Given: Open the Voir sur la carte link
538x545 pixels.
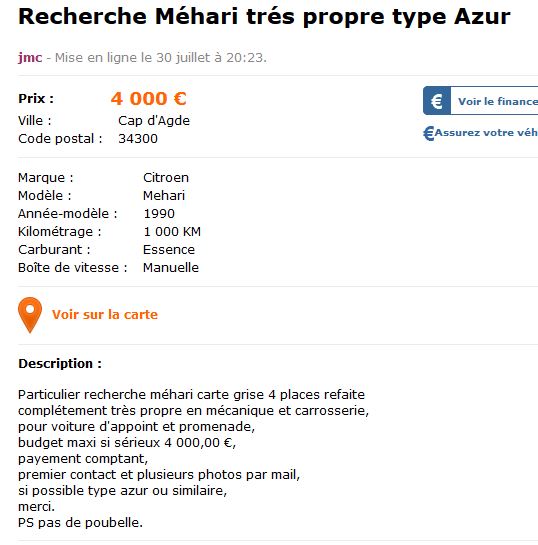Looking at the screenshot, I should click(105, 315).
